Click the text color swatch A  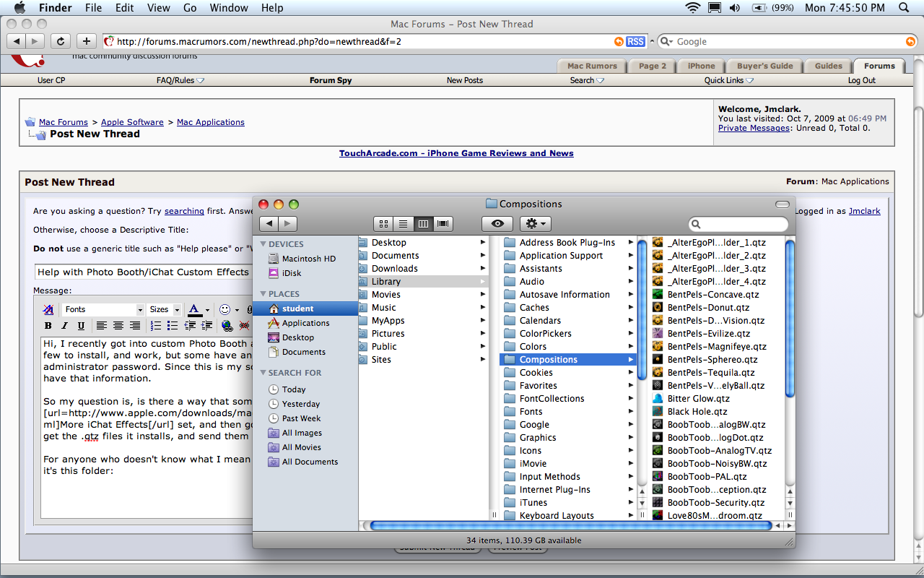pos(195,310)
